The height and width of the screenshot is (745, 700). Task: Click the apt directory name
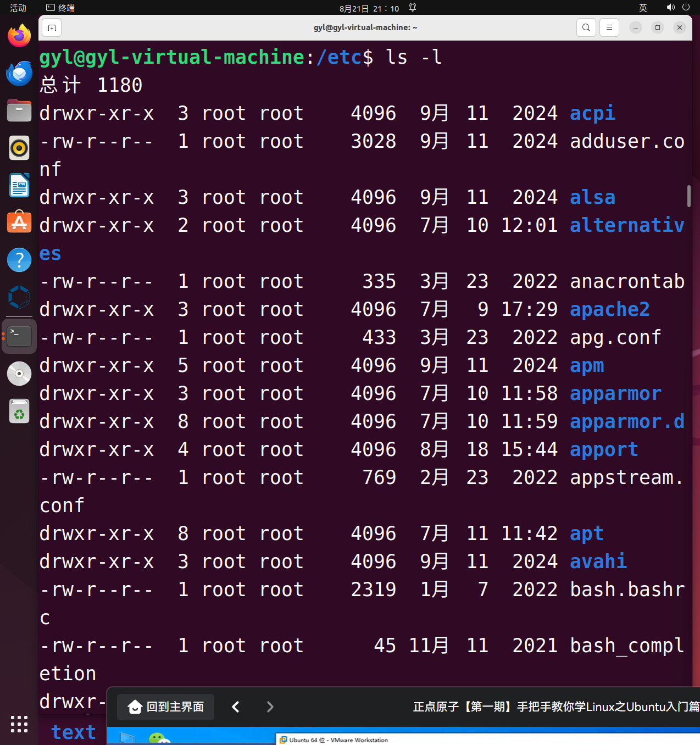[x=587, y=533]
